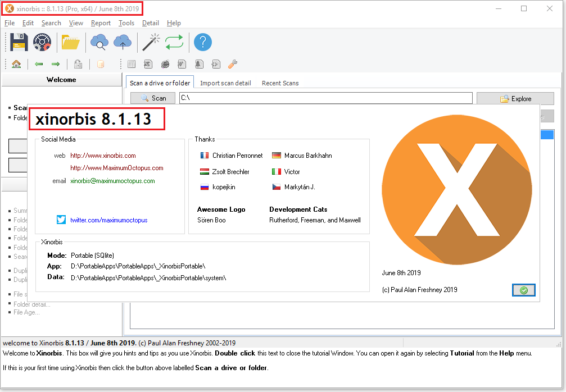The width and height of the screenshot is (566, 392).
Task: Click the cloud search icon
Action: pyautogui.click(x=99, y=42)
